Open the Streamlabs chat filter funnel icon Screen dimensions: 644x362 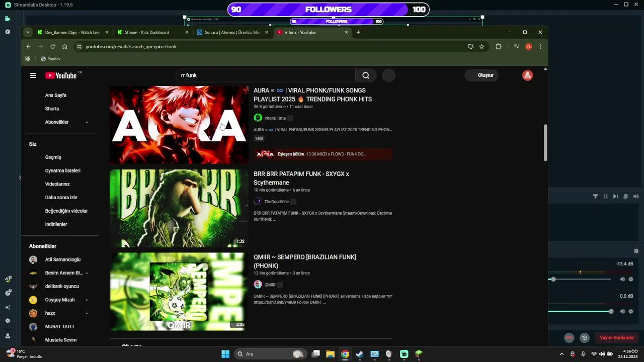[596, 197]
